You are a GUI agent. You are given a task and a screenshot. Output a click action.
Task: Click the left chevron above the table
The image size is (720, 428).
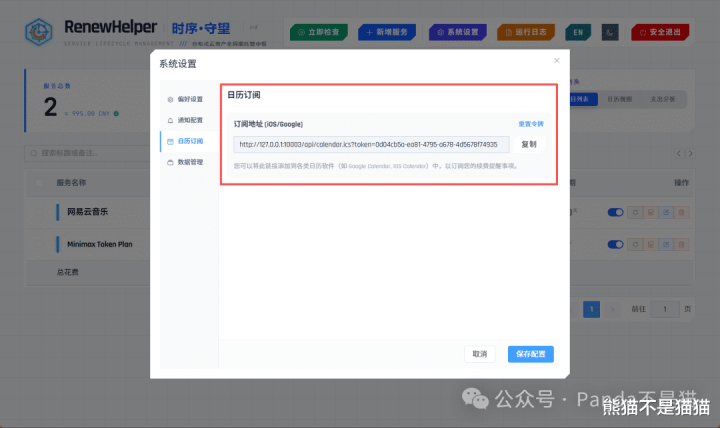[679, 153]
